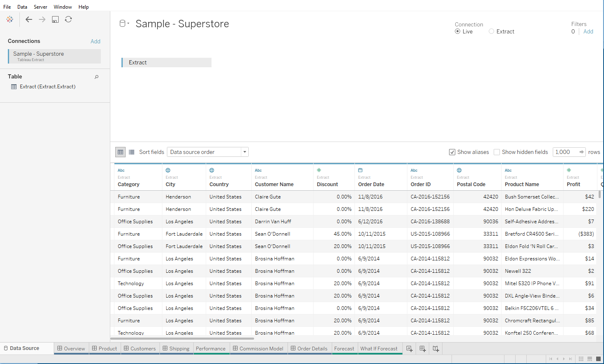
Task: Switch to metadata list view
Action: point(131,152)
